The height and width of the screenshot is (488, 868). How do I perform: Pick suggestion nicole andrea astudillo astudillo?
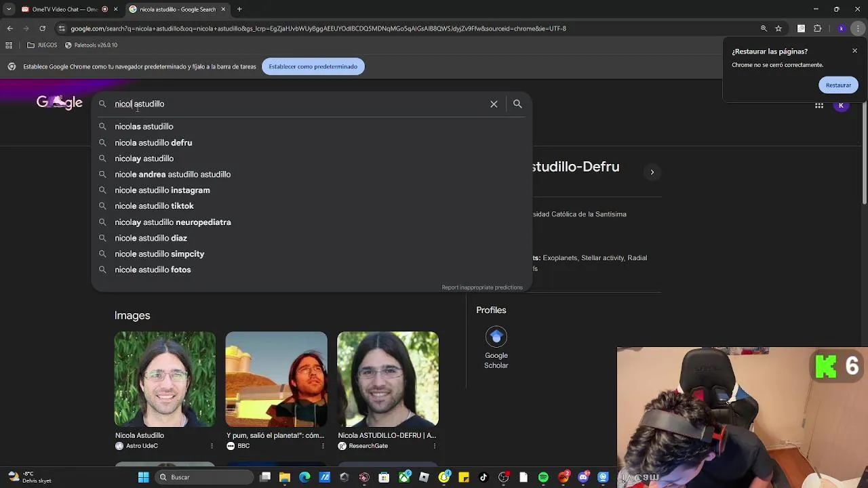[x=311, y=174]
